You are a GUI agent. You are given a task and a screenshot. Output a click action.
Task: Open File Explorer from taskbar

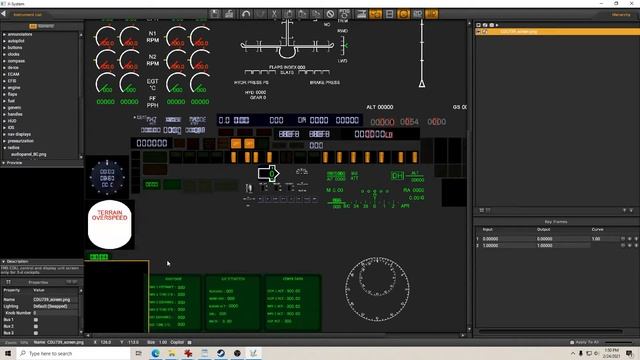pos(172,353)
